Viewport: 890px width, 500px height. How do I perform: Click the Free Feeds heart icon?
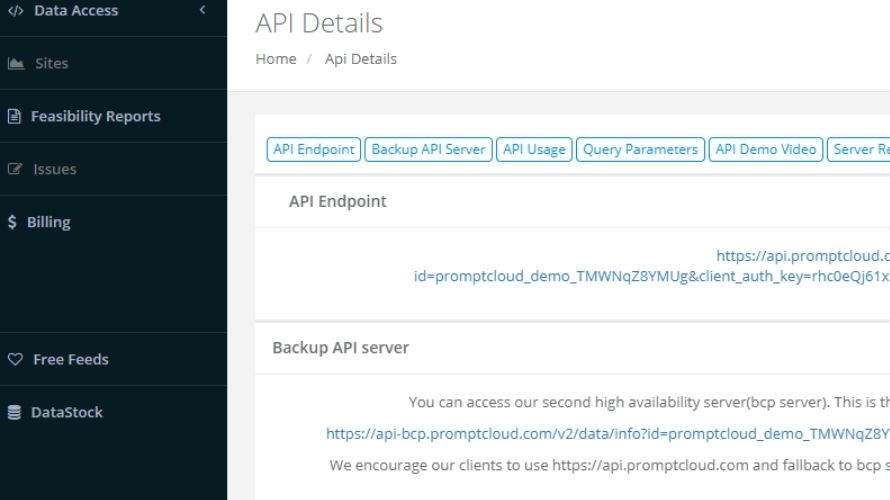[x=15, y=359]
